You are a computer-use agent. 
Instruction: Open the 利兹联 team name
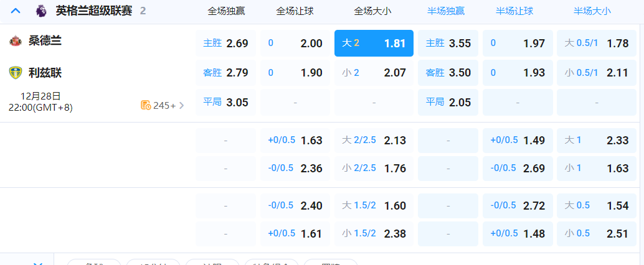[x=45, y=73]
